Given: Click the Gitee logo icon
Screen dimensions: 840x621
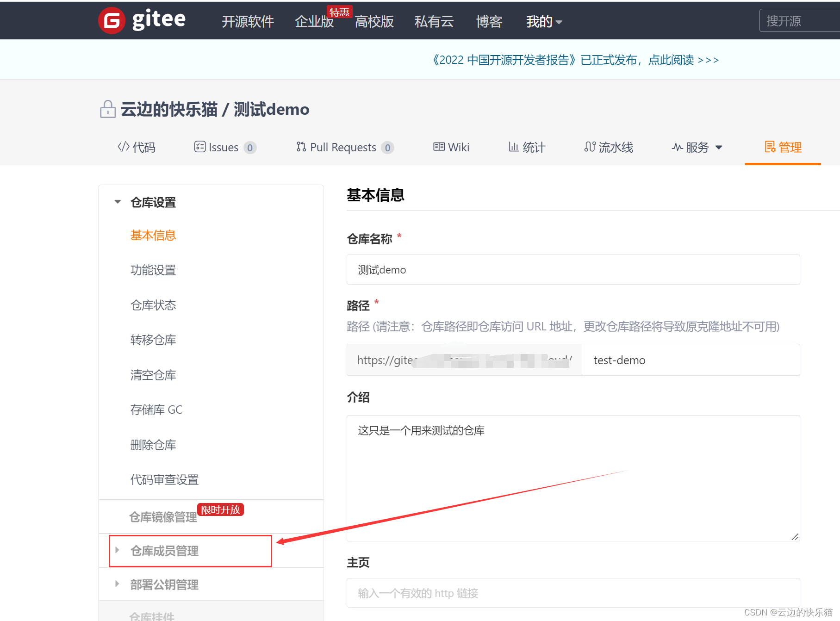Looking at the screenshot, I should tap(112, 21).
